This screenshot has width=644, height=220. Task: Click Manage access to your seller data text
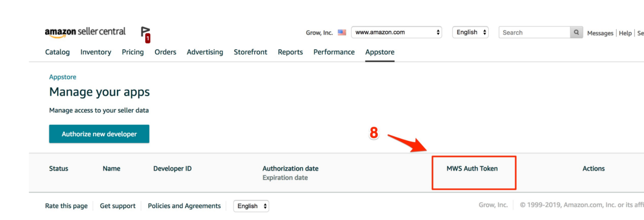99,111
